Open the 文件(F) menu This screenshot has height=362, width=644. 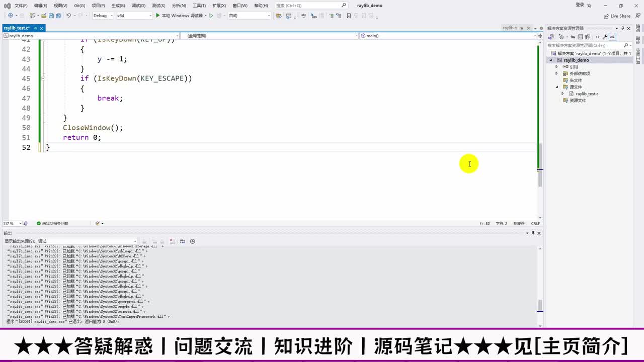tap(21, 6)
